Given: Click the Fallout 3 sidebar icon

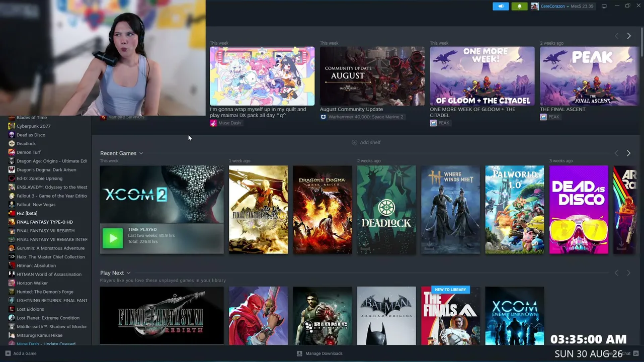Looking at the screenshot, I should [x=12, y=196].
